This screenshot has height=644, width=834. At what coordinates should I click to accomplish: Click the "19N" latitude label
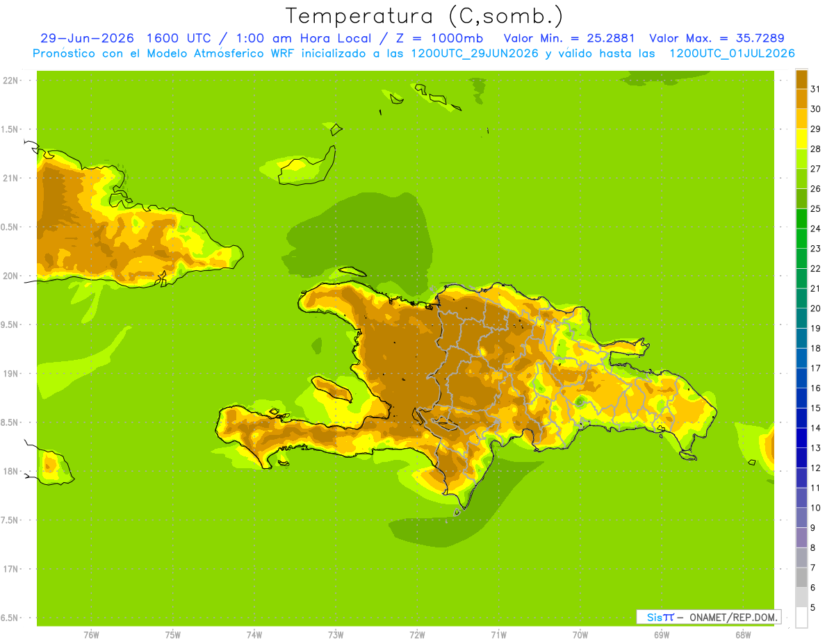(10, 374)
